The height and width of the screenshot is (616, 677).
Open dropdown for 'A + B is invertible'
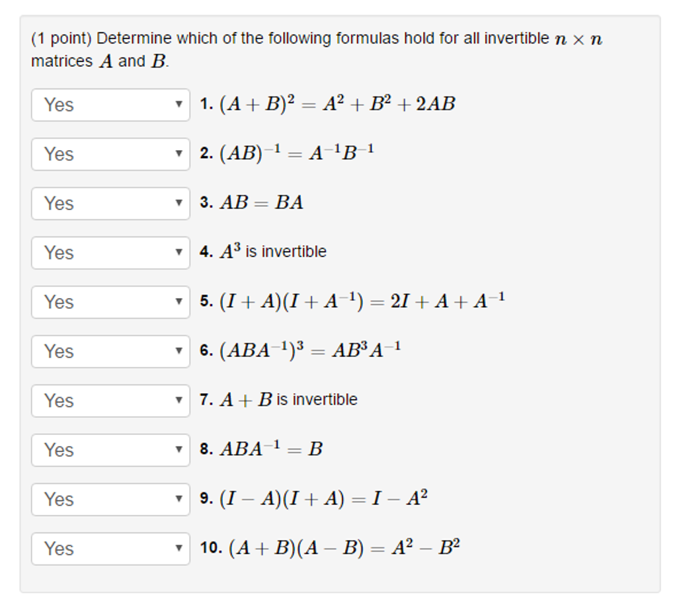pos(110,401)
